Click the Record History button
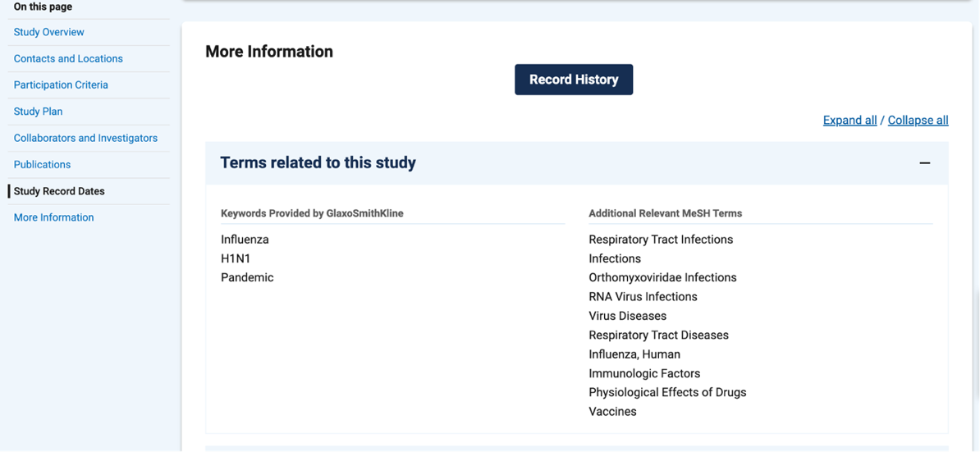Viewport: 980px width, 452px height. tap(573, 80)
